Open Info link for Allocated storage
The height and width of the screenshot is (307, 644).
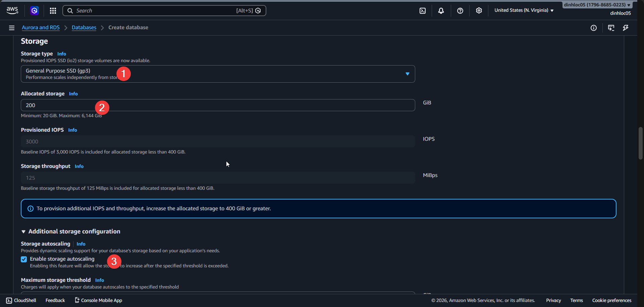point(73,94)
